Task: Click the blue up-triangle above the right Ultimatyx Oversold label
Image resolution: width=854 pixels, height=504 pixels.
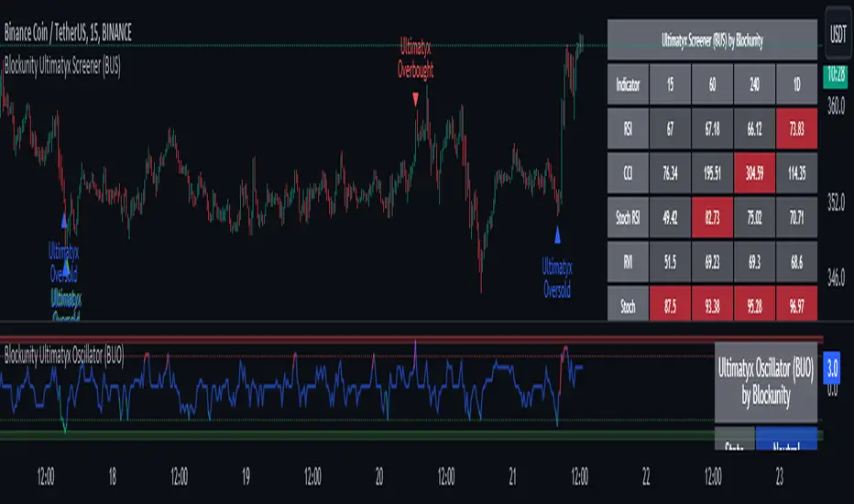Action: point(557,236)
